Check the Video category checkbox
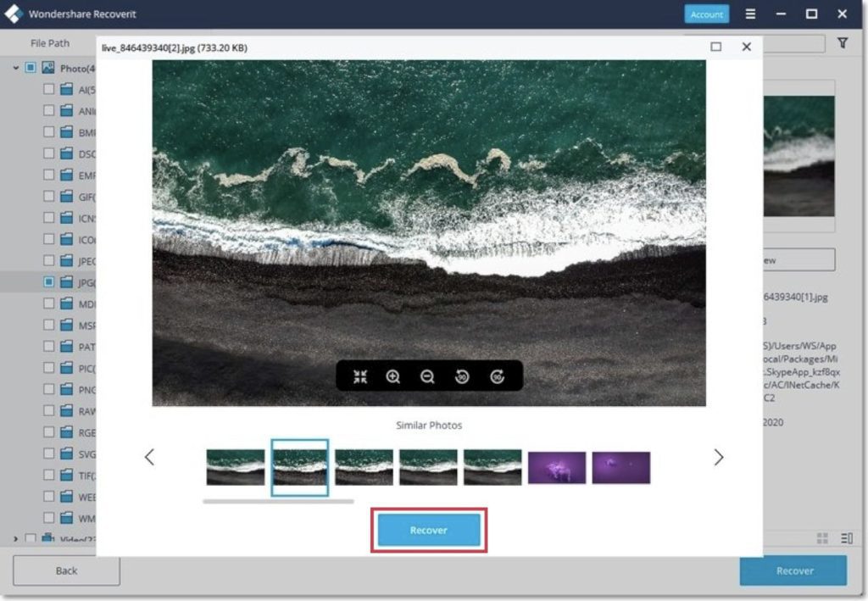The image size is (868, 601). click(x=31, y=538)
